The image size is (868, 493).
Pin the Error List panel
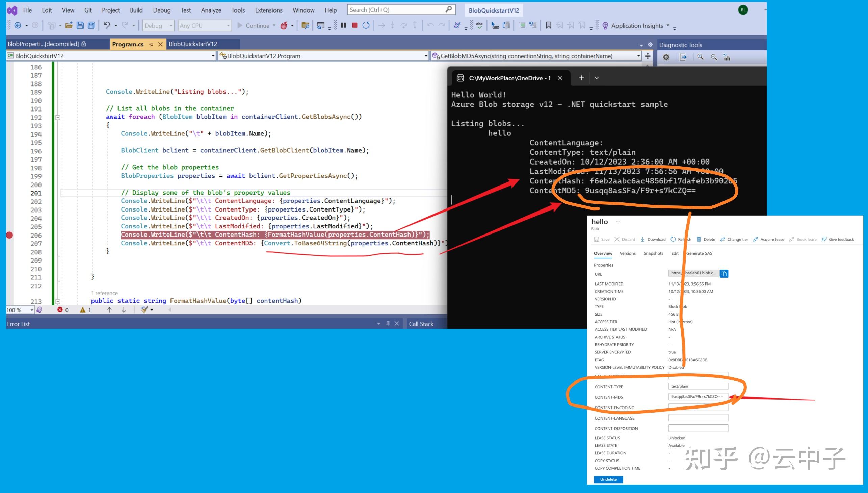[x=388, y=324]
